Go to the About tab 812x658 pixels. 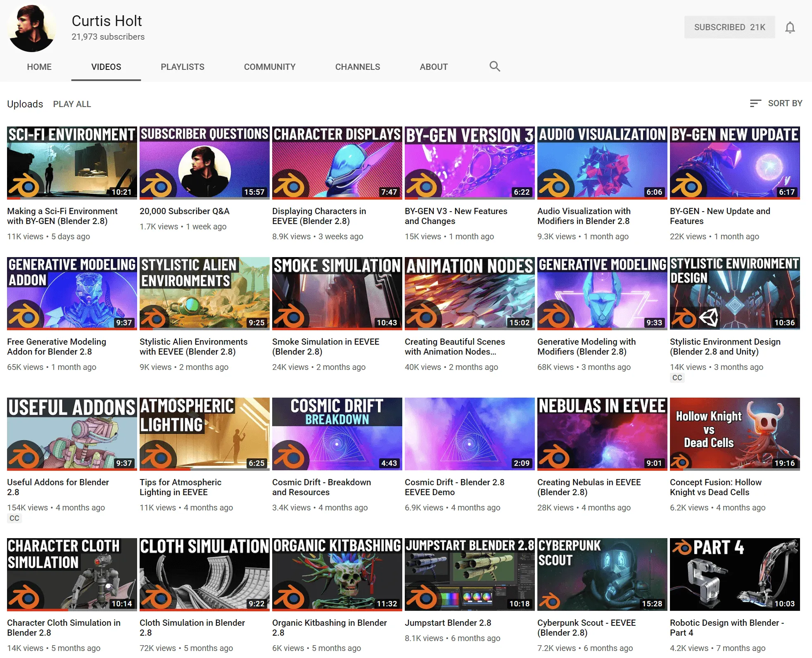click(433, 67)
